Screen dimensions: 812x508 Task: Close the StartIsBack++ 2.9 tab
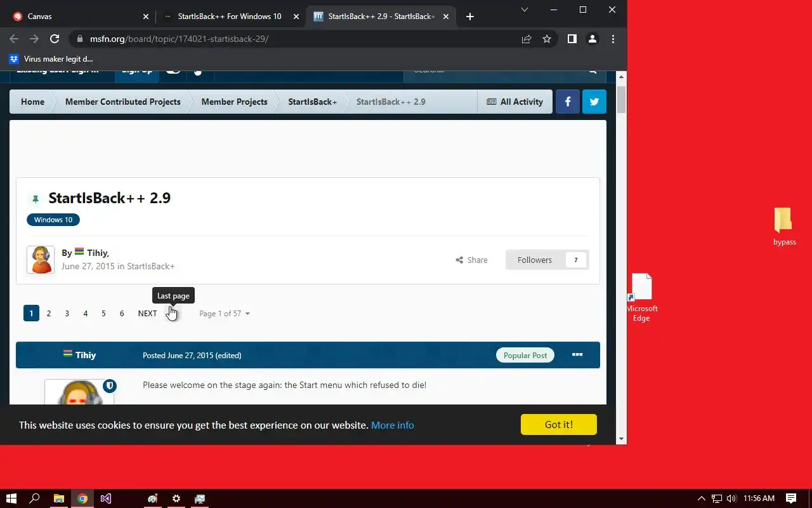446,17
